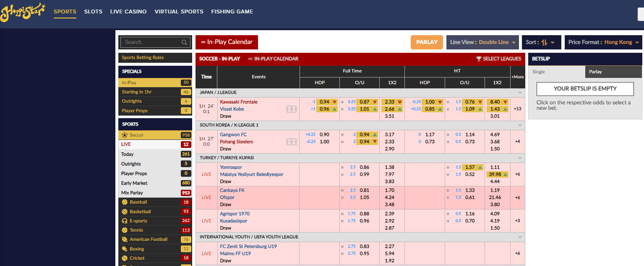Click the Cricket sport icon

click(x=125, y=258)
